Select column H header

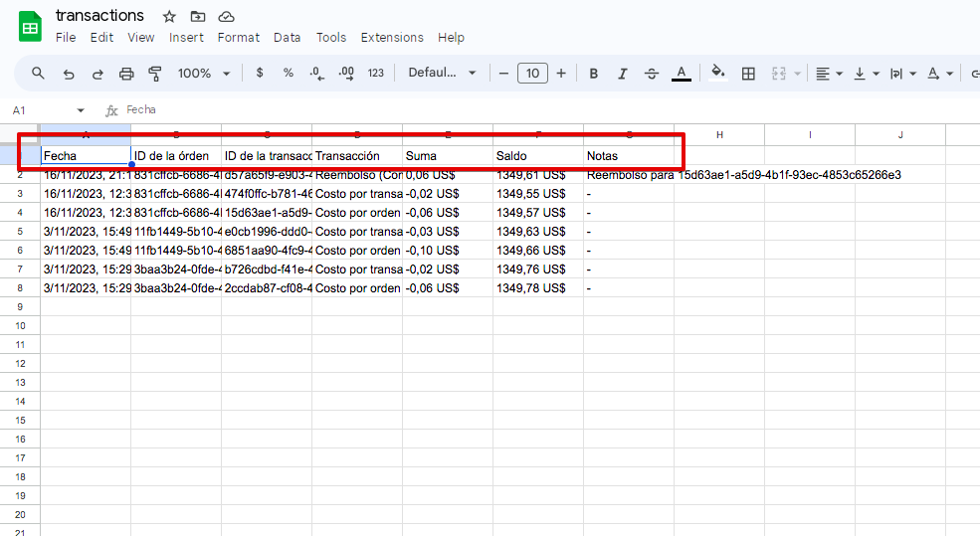(x=719, y=135)
